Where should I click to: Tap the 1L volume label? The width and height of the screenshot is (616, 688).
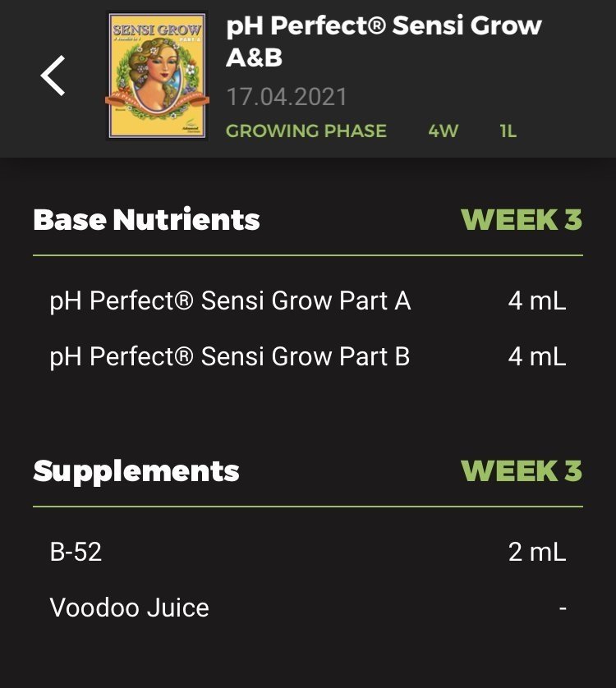tap(508, 131)
